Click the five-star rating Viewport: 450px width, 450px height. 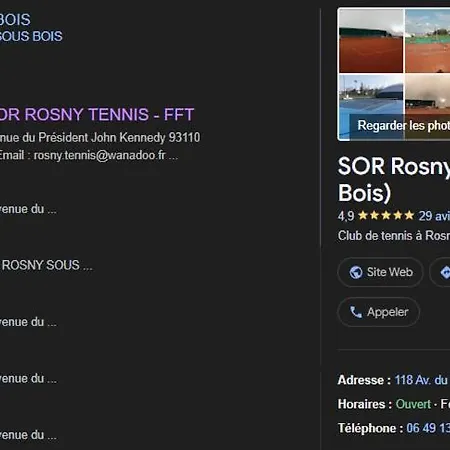pos(386,216)
